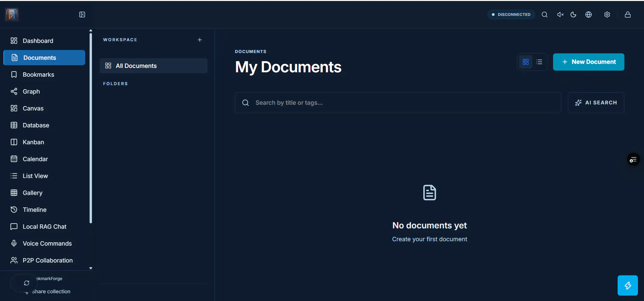Viewport: 644px width, 301px height.
Task: Add workspace item with plus icon
Action: click(x=200, y=40)
